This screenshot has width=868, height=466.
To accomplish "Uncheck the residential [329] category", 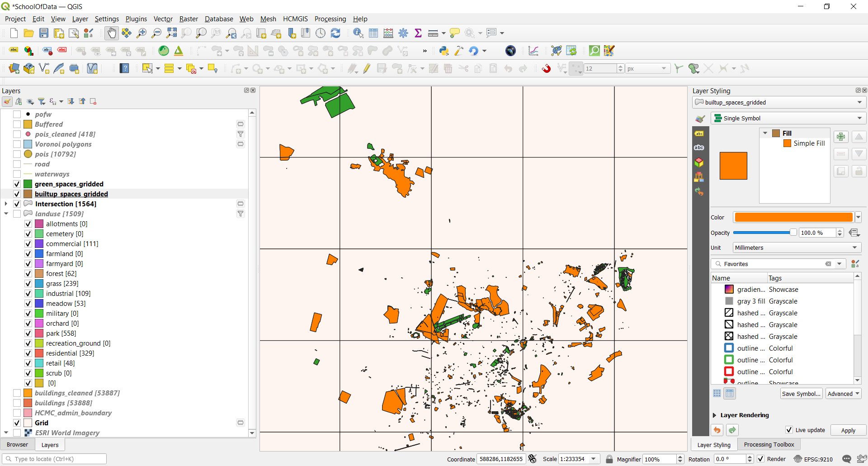I will pos(28,353).
